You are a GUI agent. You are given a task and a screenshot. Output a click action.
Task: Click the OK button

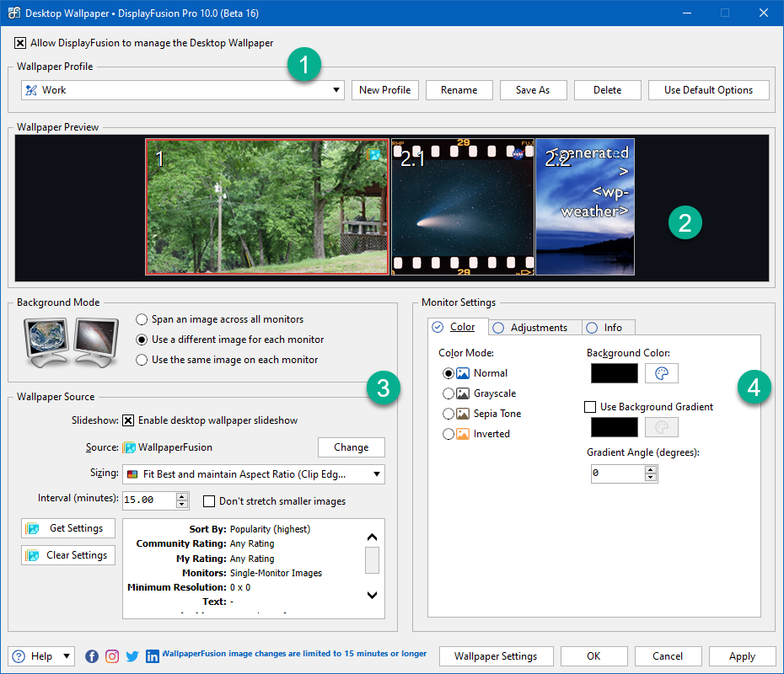coord(594,656)
